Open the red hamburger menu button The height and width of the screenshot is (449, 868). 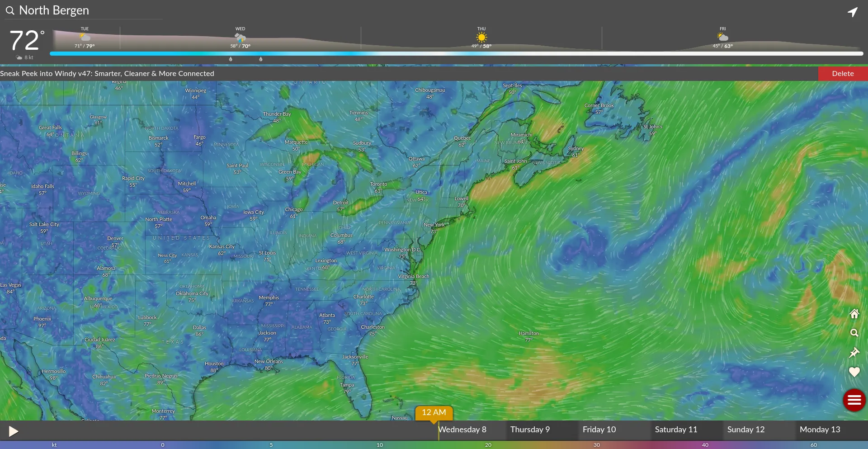pyautogui.click(x=854, y=400)
